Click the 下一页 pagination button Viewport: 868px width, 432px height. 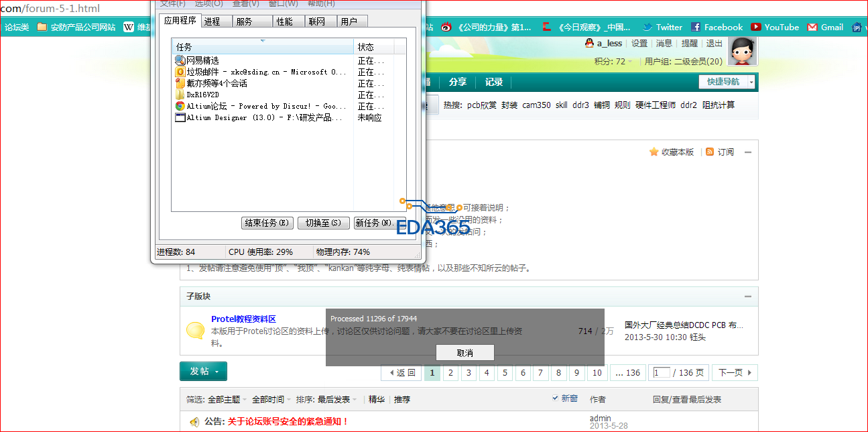[x=735, y=372]
